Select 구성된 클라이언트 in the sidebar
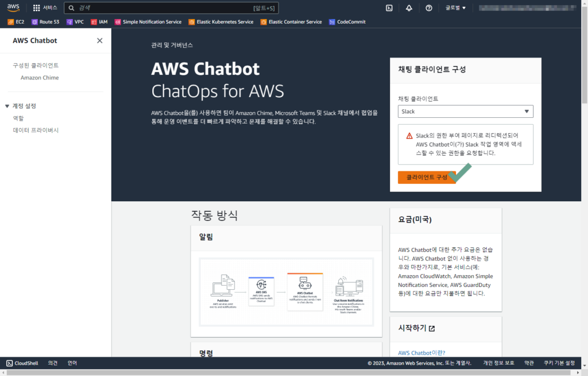This screenshot has height=376, width=588. [36, 66]
